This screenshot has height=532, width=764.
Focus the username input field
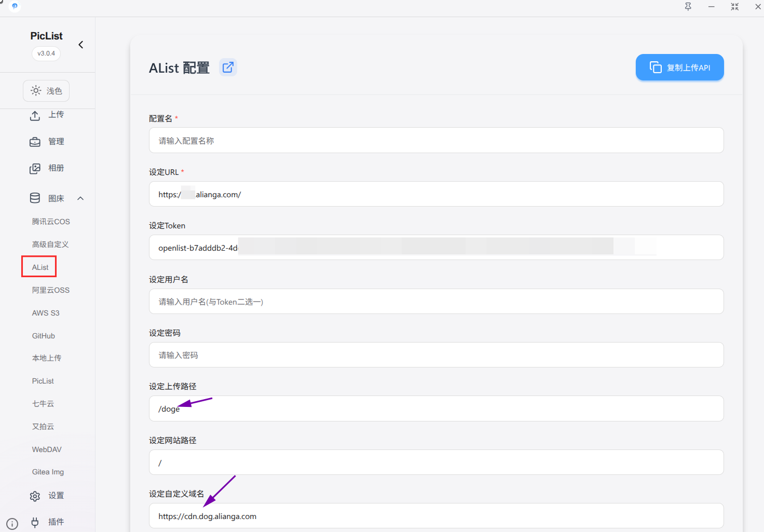tap(436, 302)
